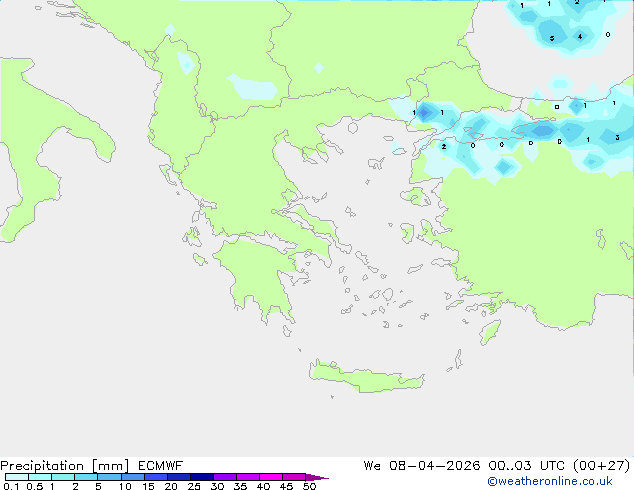The width and height of the screenshot is (634, 490).
Task: Click the tapered above-50 legend tip
Action: [317, 477]
